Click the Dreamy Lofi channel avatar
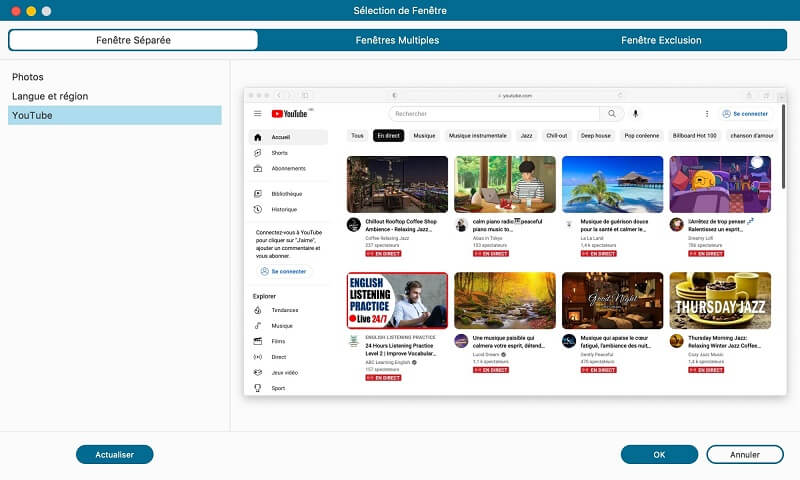The image size is (800, 480). click(677, 224)
